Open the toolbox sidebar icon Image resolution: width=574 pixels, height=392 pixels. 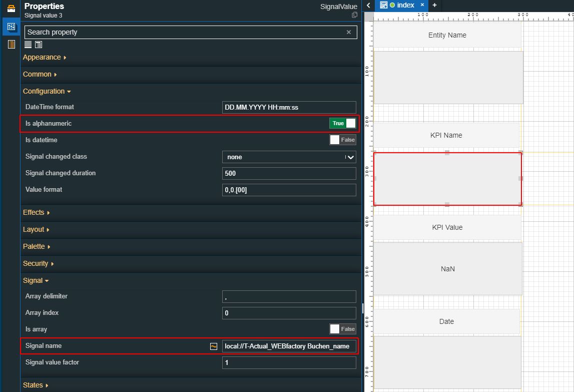coord(12,9)
